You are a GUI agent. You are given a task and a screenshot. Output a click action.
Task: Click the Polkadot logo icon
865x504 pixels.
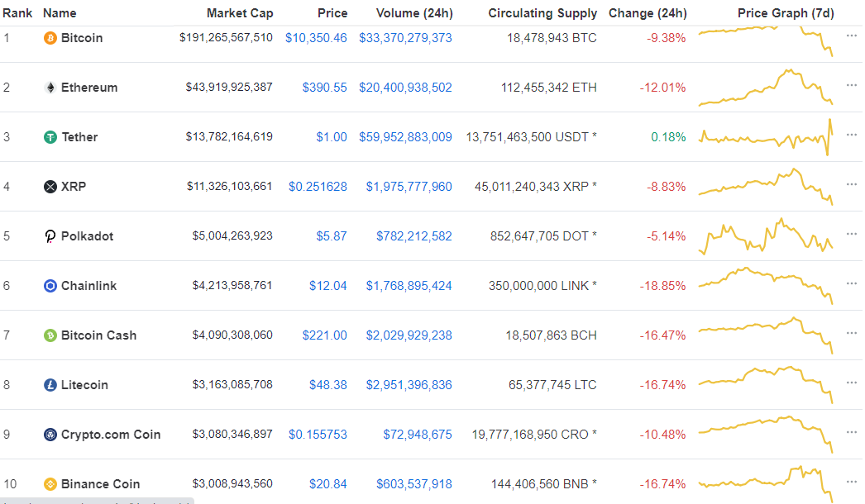pyautogui.click(x=50, y=236)
